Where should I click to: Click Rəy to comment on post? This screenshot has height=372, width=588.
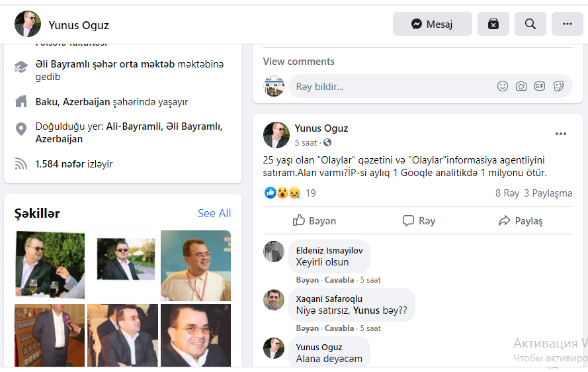coord(419,220)
